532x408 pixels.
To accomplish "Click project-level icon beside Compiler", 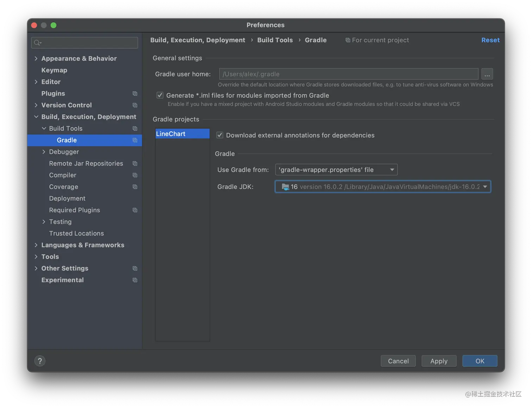I will click(135, 175).
